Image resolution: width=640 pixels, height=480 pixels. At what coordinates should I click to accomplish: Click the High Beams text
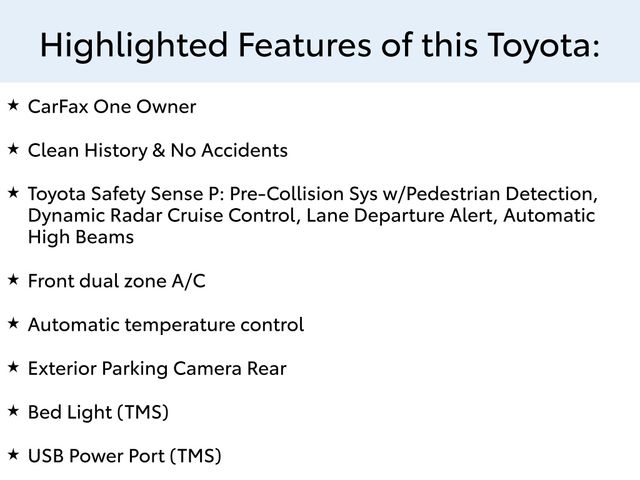pyautogui.click(x=81, y=237)
